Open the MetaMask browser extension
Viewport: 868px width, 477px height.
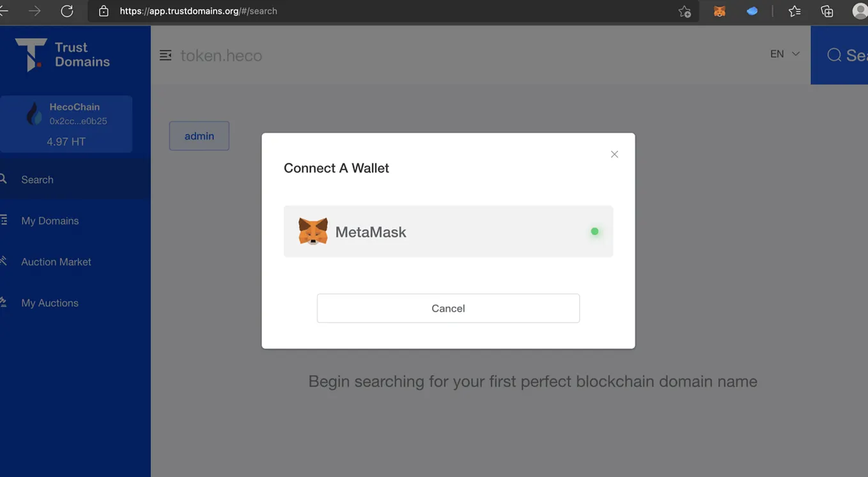(719, 10)
